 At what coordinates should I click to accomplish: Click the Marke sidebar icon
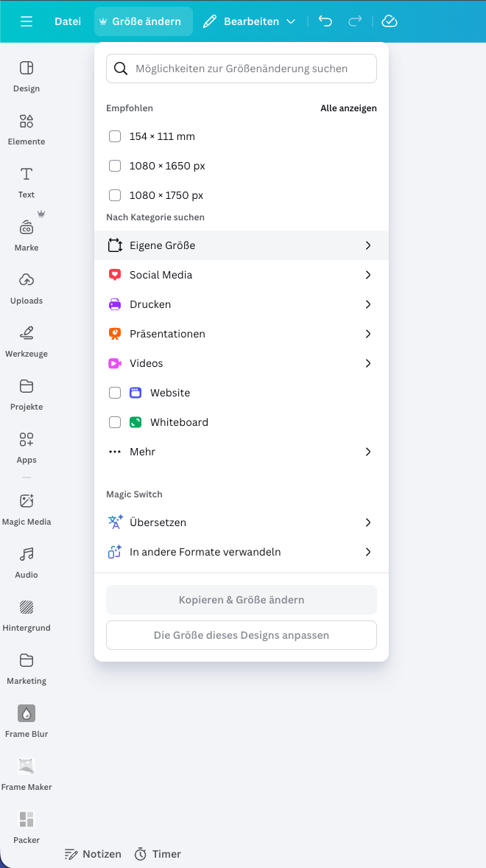coord(26,235)
